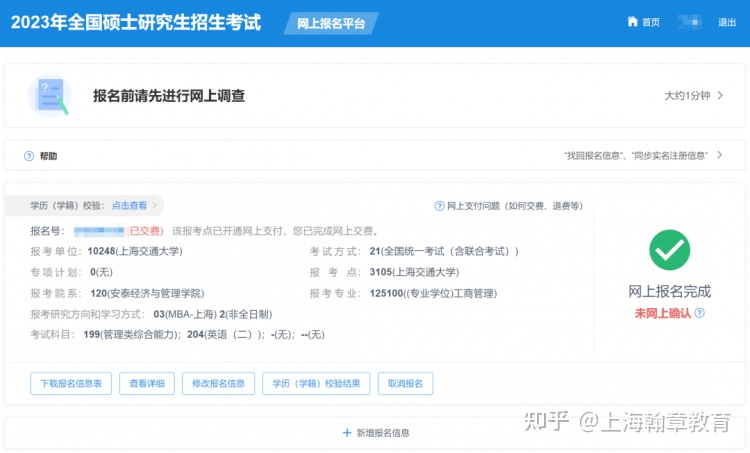Image resolution: width=750 pixels, height=453 pixels.
Task: Click 该报考点已开通网上支付 payment notice
Action: tap(275, 232)
